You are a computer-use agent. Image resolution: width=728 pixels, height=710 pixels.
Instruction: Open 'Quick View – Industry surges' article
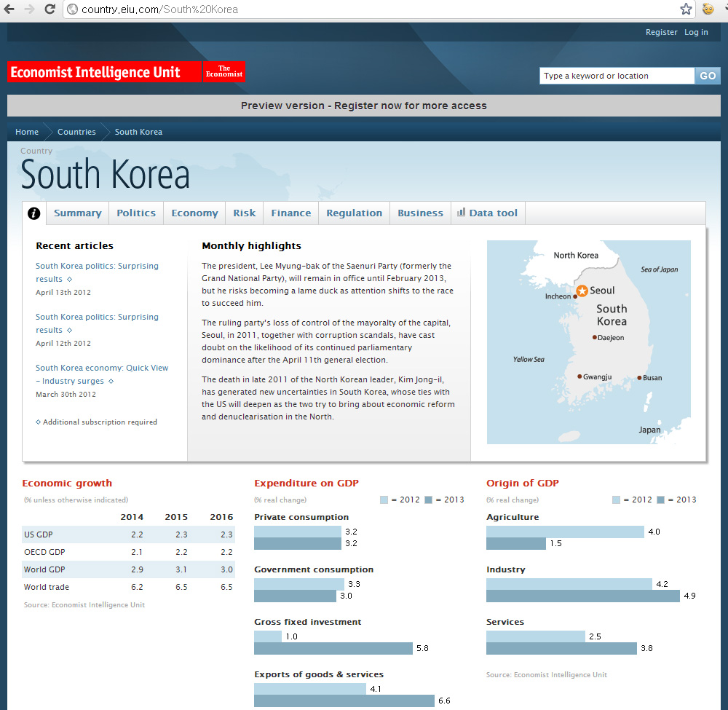point(102,374)
